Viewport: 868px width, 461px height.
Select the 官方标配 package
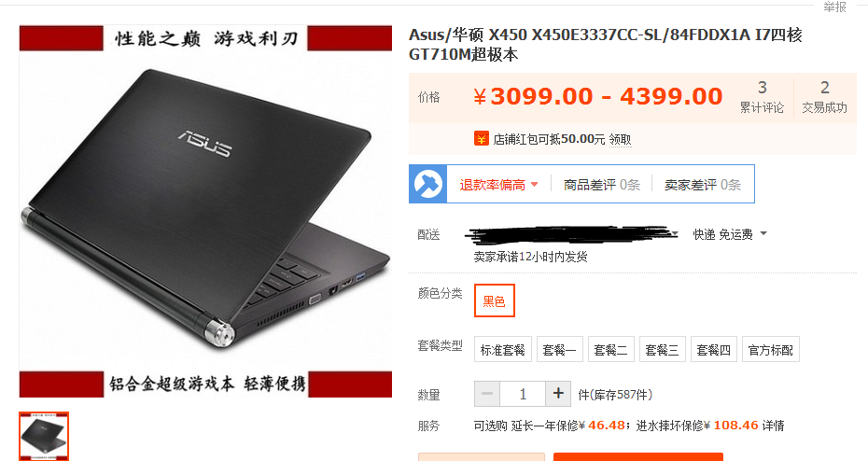[771, 349]
